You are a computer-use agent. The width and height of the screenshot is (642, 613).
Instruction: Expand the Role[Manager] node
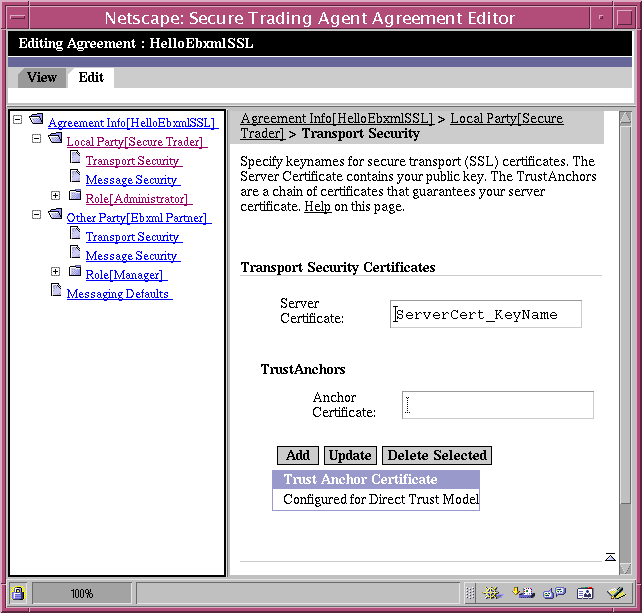(x=55, y=271)
